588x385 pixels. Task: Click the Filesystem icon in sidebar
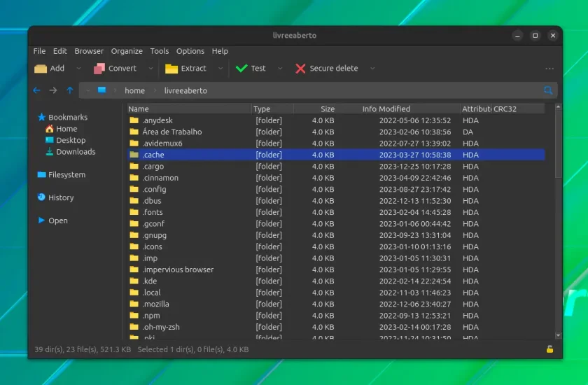click(41, 175)
